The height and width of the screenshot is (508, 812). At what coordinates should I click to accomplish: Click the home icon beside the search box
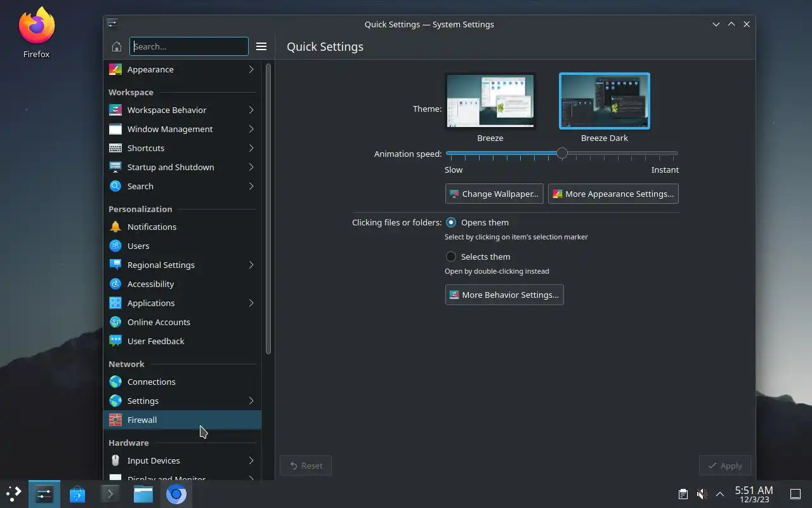tap(116, 46)
